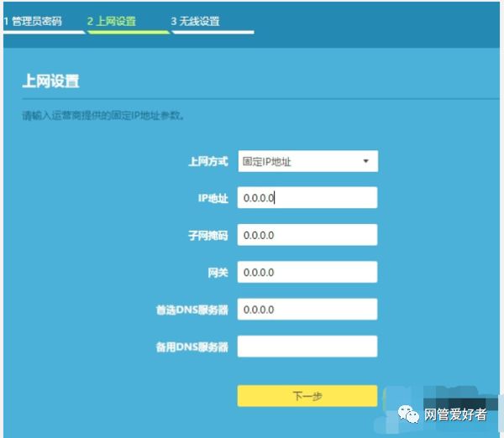
Task: Go to step 1 管理员密码 tab
Action: 33,22
